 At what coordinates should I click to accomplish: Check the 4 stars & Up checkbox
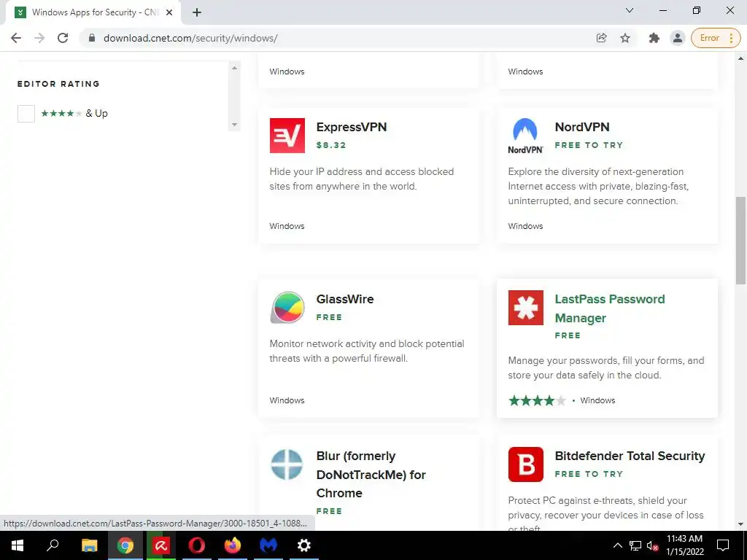click(26, 113)
